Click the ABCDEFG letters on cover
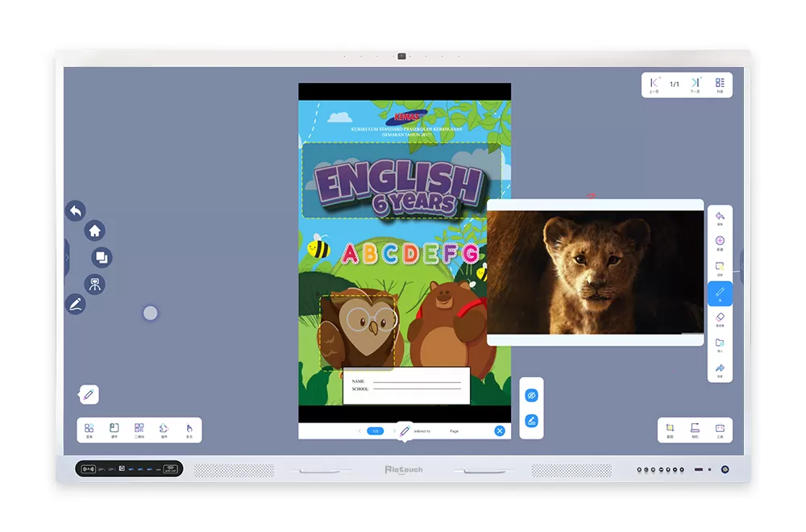Viewport: 806px width, 532px height. [410, 253]
